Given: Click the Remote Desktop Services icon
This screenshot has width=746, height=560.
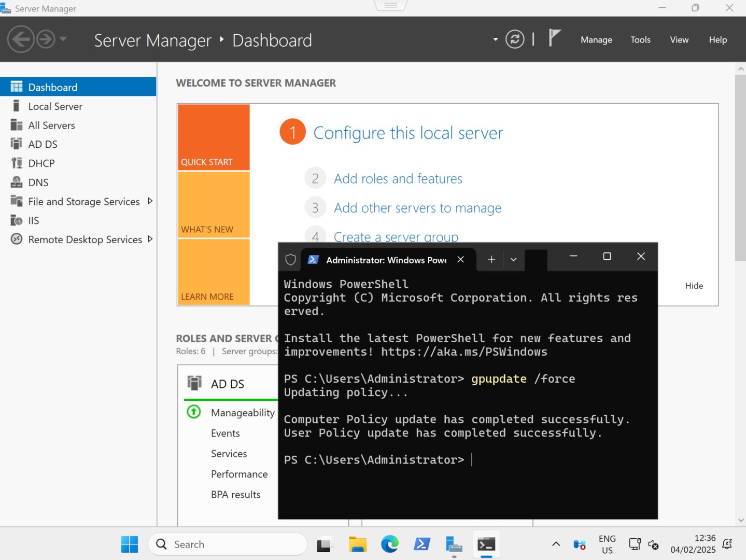Looking at the screenshot, I should tap(17, 239).
